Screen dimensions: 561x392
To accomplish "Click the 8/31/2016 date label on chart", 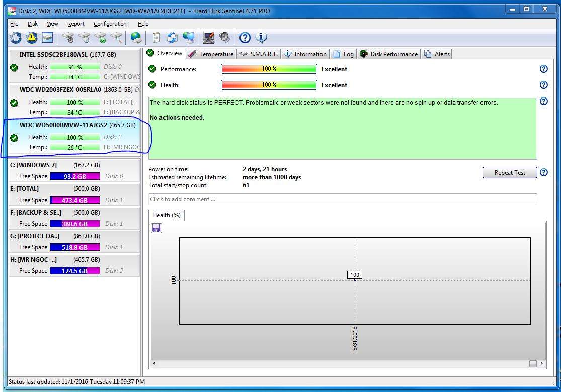I will coord(355,338).
